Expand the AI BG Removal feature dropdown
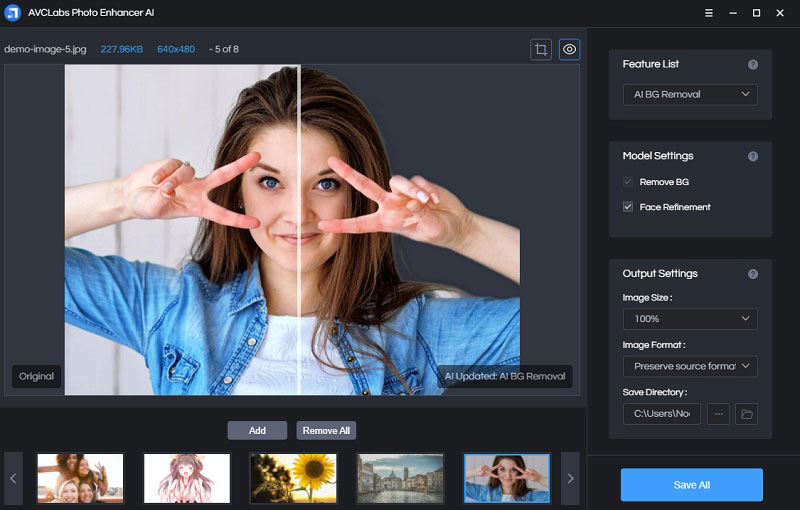 pos(690,94)
